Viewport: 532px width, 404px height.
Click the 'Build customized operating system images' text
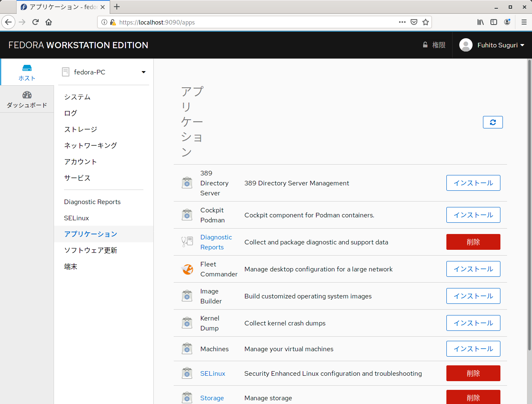308,296
